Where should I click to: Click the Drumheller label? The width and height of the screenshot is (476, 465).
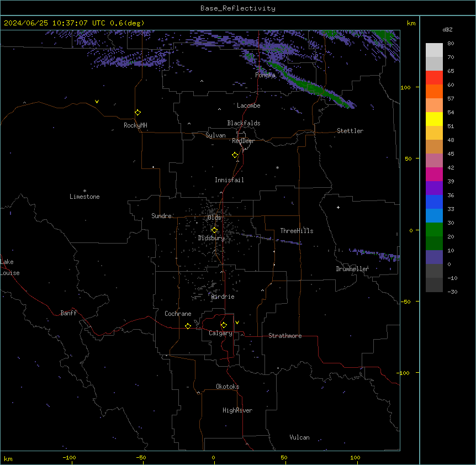point(352,269)
